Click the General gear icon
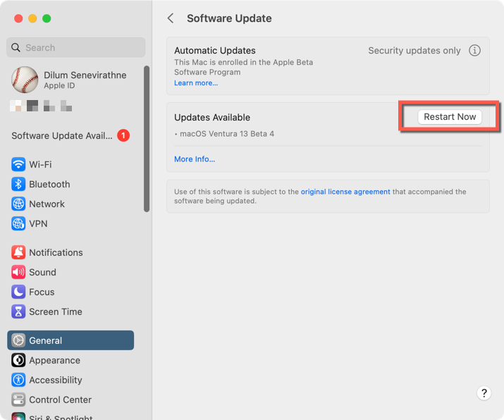This screenshot has width=504, height=420. pyautogui.click(x=18, y=340)
